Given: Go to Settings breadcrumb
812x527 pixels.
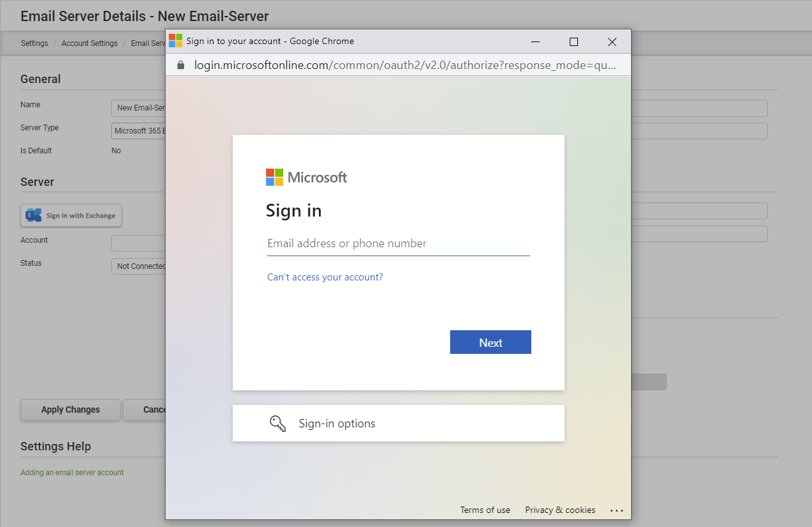Looking at the screenshot, I should click(35, 43).
